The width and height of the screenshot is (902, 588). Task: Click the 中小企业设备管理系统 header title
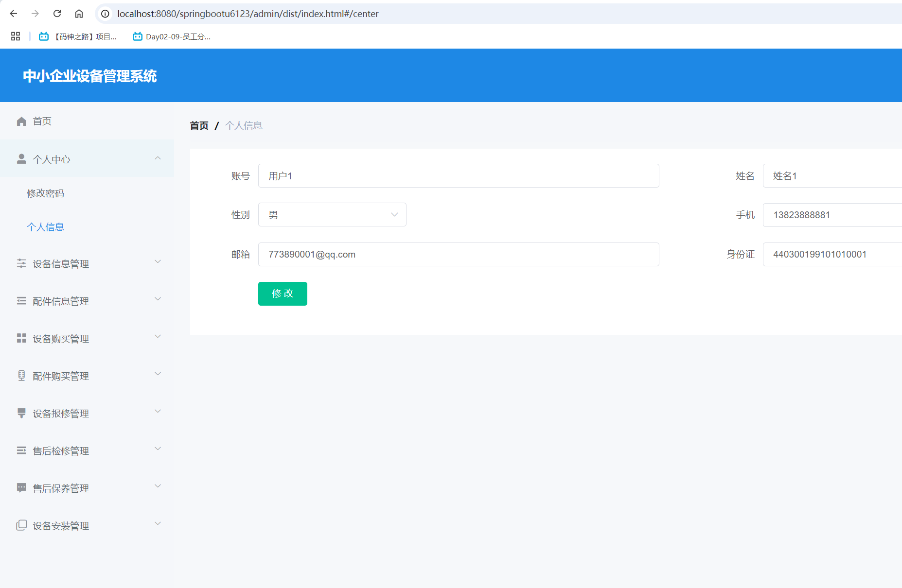coord(90,76)
